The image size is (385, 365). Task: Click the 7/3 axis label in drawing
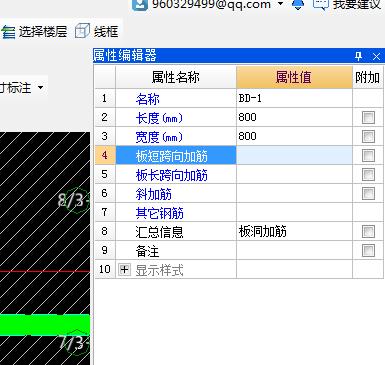click(74, 342)
